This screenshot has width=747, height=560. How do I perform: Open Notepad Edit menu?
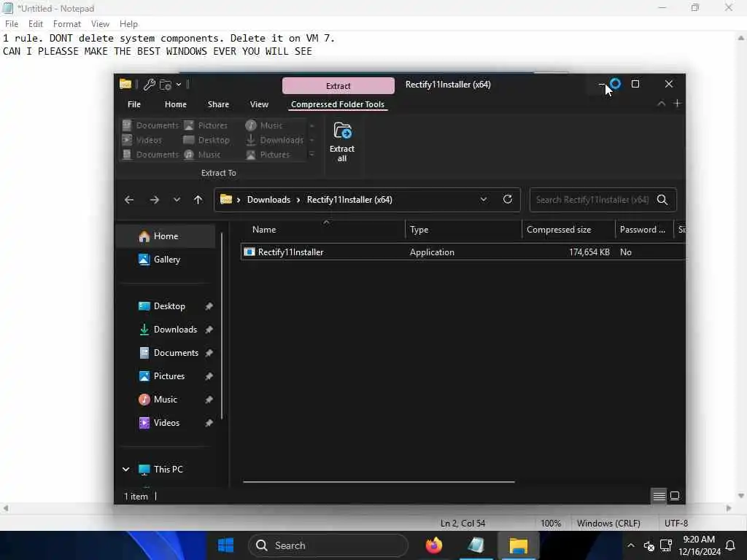36,24
